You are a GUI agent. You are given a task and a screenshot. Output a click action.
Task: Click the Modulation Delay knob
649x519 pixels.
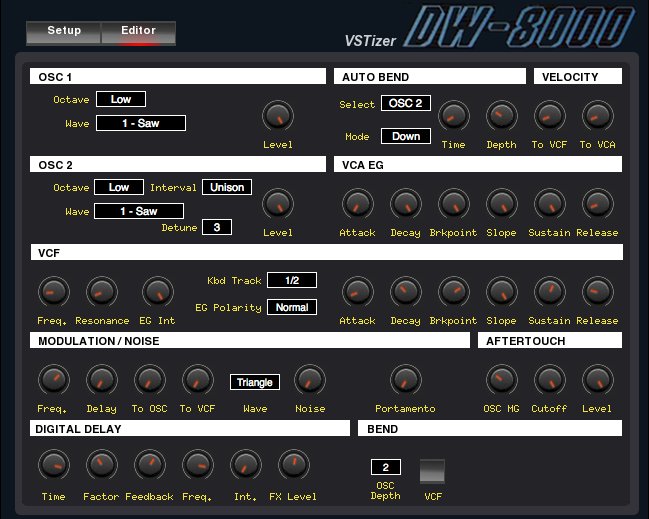tap(102, 380)
